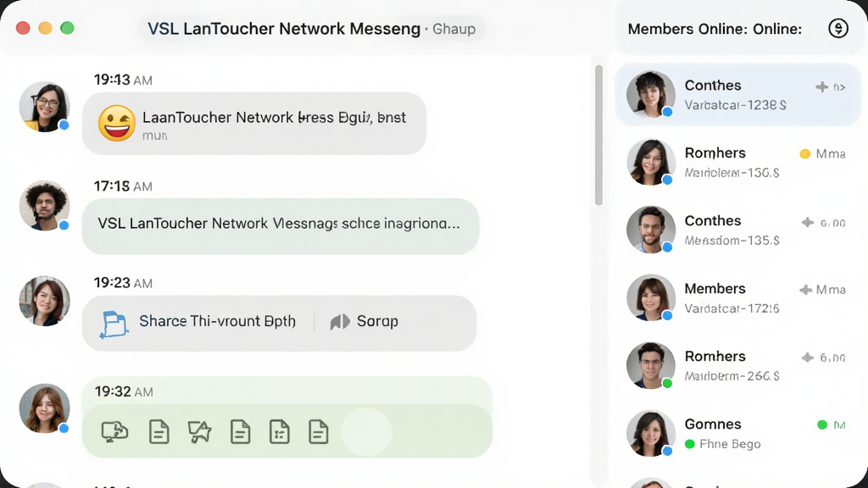Click the 'Sharce Thi-vrount Bpth' share link

(x=217, y=321)
